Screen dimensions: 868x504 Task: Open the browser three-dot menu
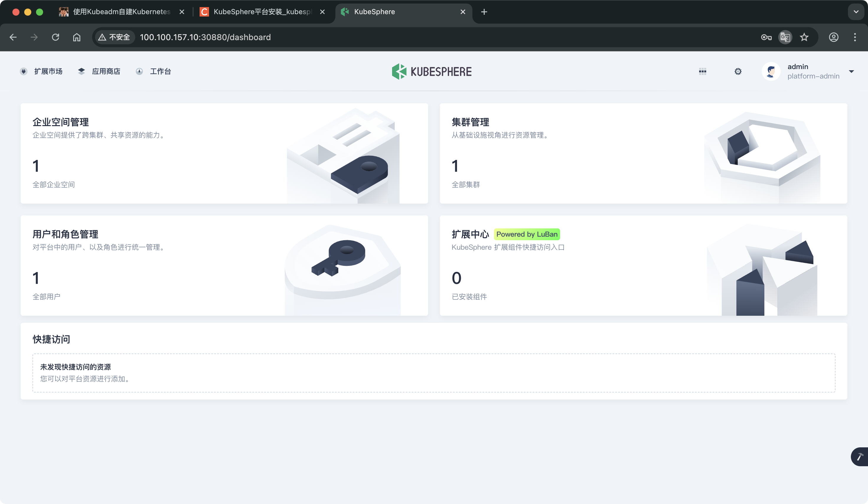point(855,37)
